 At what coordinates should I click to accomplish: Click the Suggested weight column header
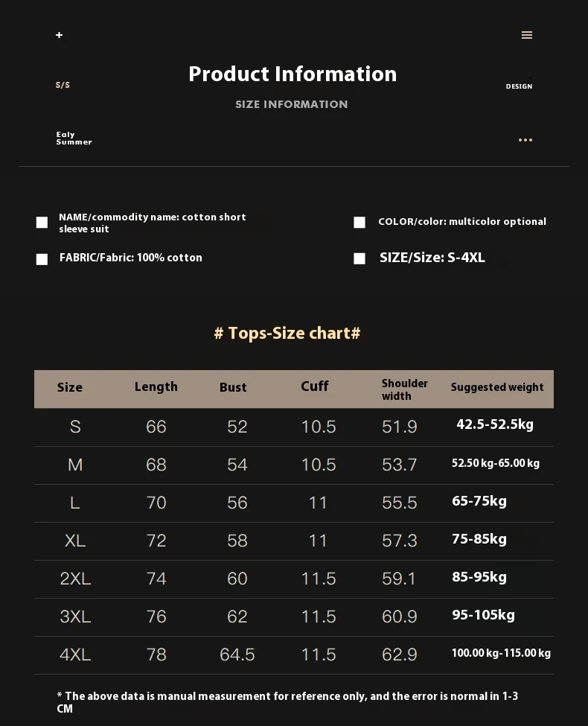tap(497, 387)
